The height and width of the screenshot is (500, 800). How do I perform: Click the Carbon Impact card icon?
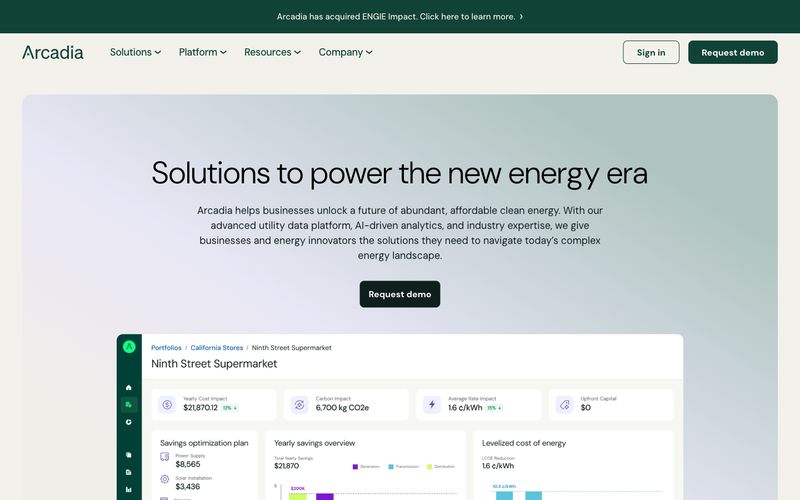[299, 405]
